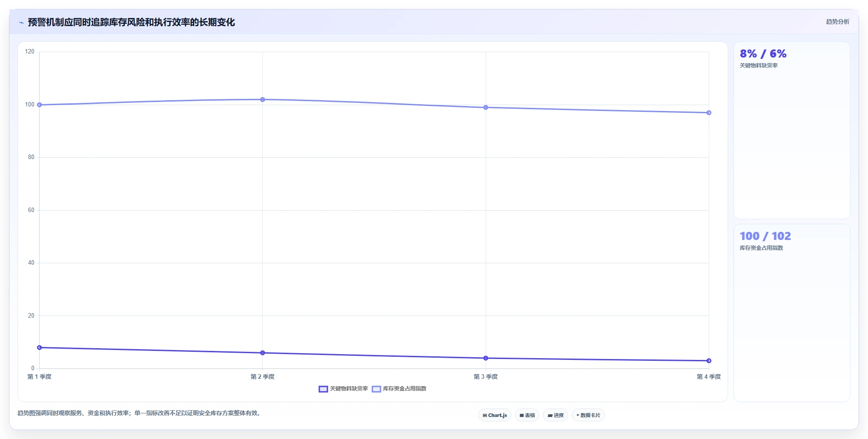Screen dimensions: 868x439
Task: Click the 第 1 季度 axis label
Action: click(x=40, y=377)
